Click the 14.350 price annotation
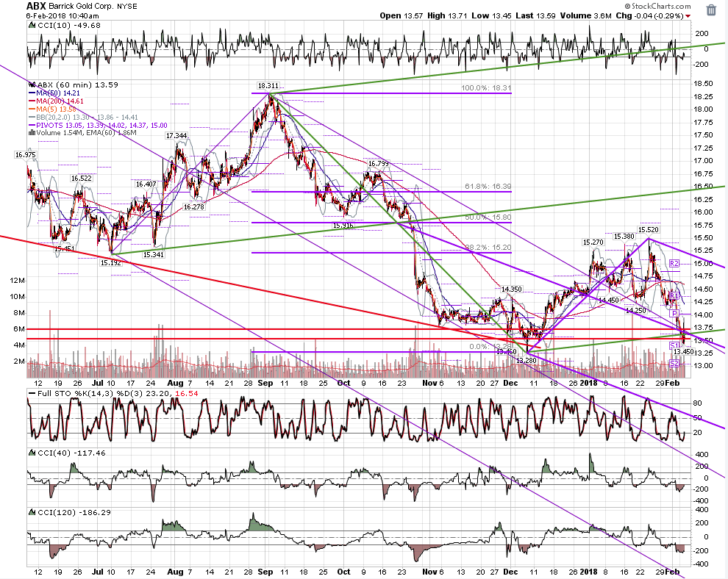The width and height of the screenshot is (728, 579). pyautogui.click(x=511, y=289)
